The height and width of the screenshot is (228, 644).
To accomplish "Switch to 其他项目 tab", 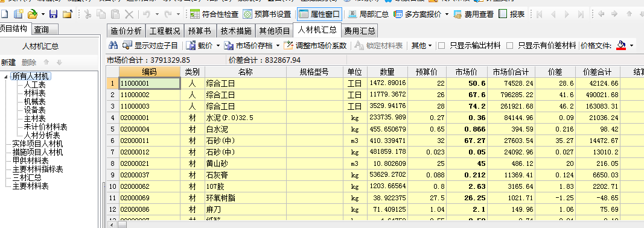I will [x=275, y=31].
